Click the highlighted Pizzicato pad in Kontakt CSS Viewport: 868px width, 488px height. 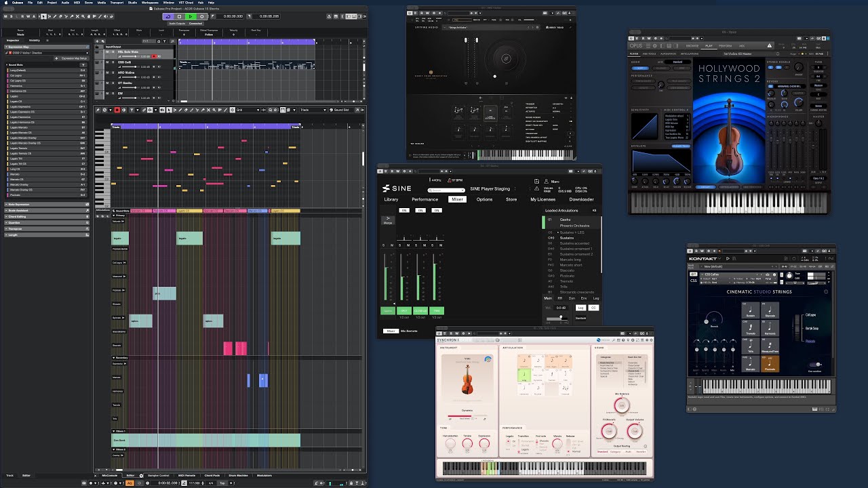[x=770, y=363]
